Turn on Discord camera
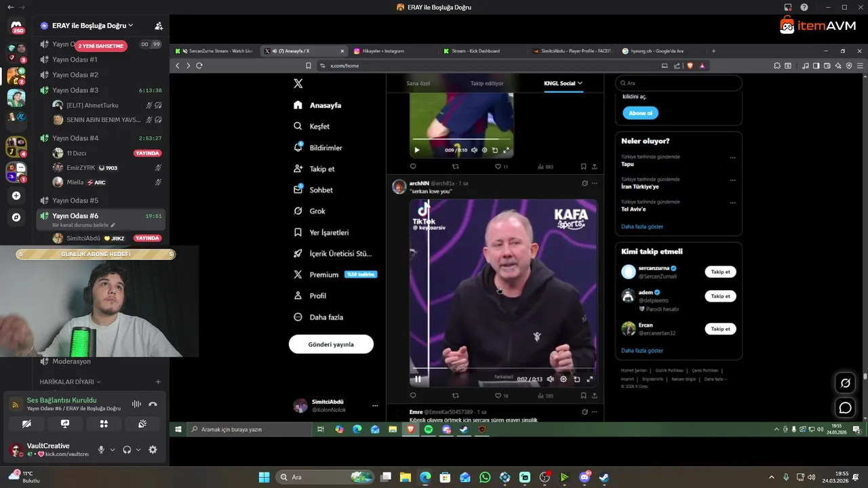868x488 pixels. pyautogui.click(x=26, y=424)
